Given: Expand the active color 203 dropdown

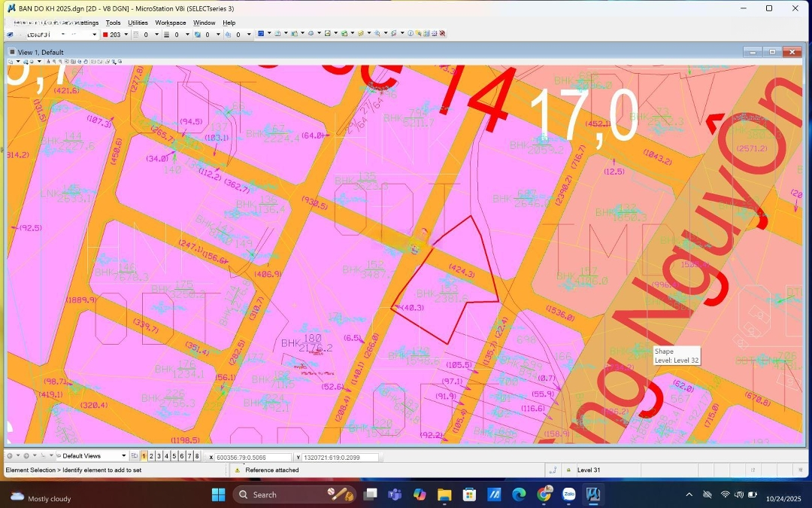Looking at the screenshot, I should (x=126, y=35).
